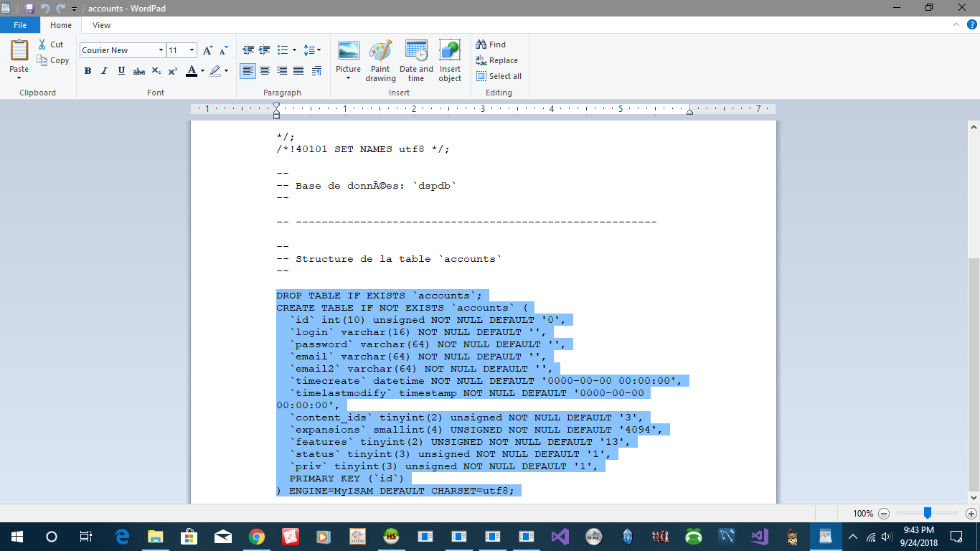Click the Paint drawing icon
The width and height of the screenshot is (980, 551).
(380, 52)
